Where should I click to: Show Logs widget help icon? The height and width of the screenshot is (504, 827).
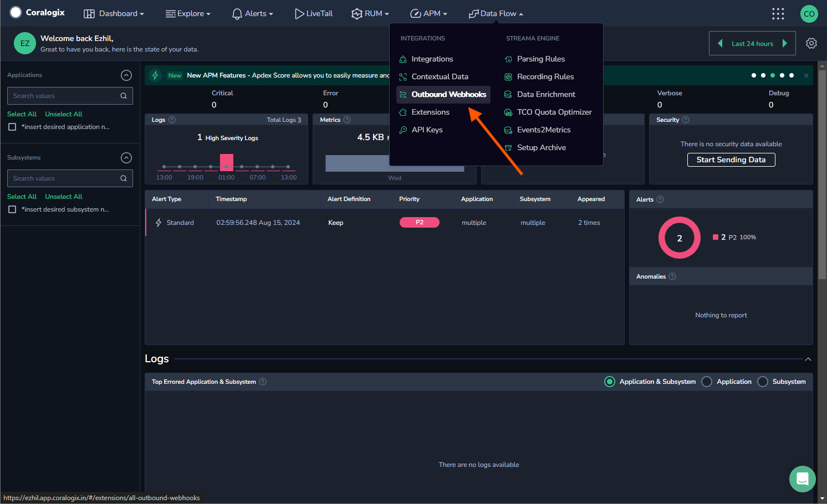[172, 120]
